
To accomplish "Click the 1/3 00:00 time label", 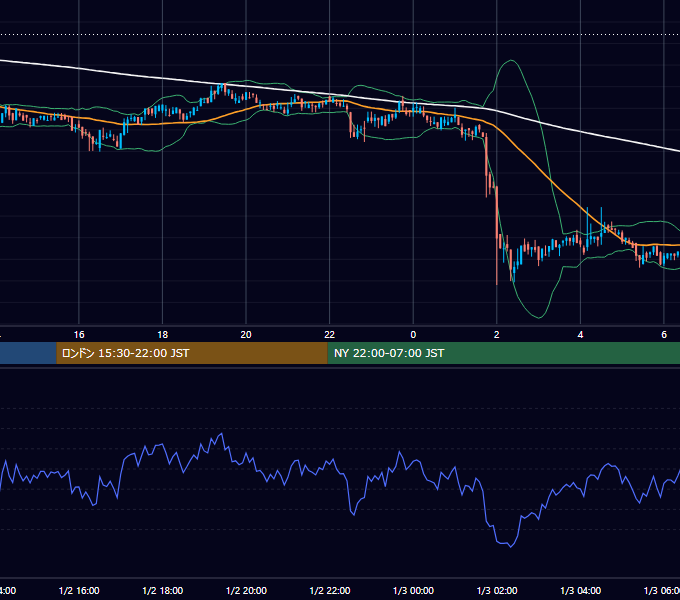I will [413, 590].
